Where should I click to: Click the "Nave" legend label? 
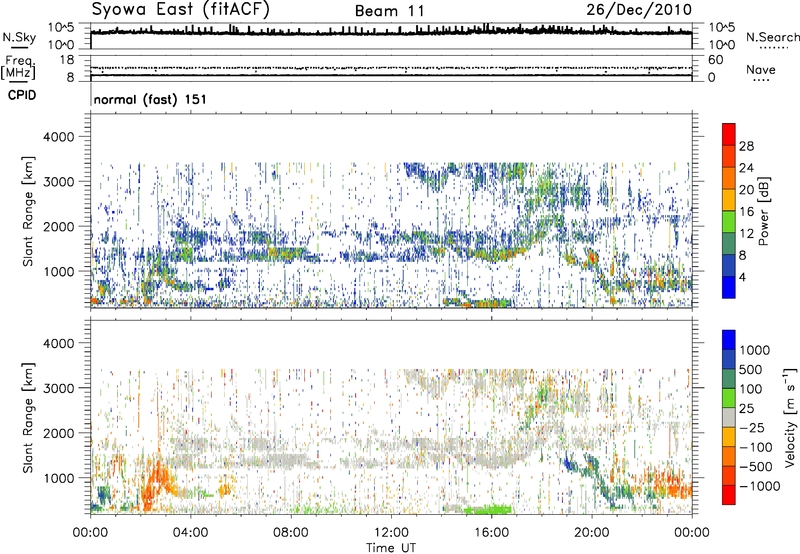[x=761, y=70]
